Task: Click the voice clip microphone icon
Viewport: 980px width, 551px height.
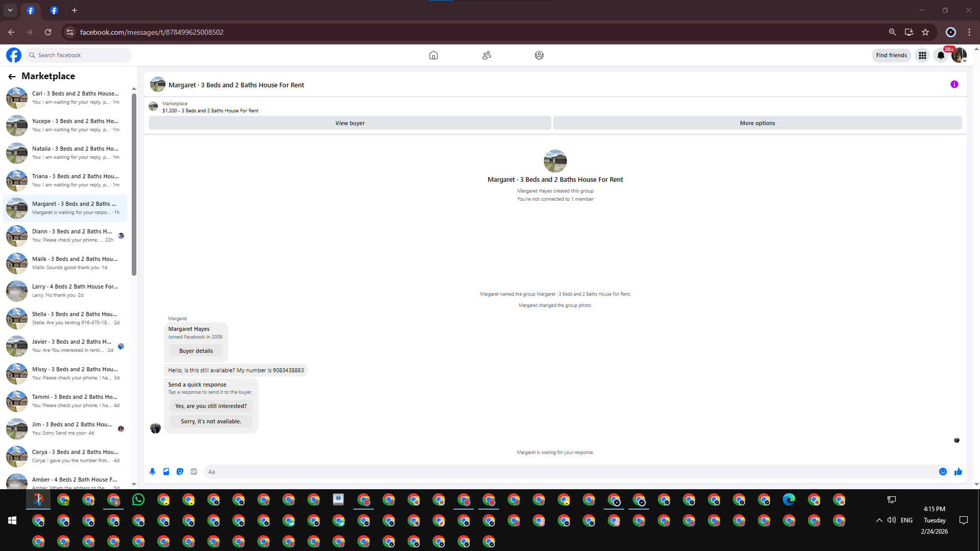Action: [x=152, y=471]
